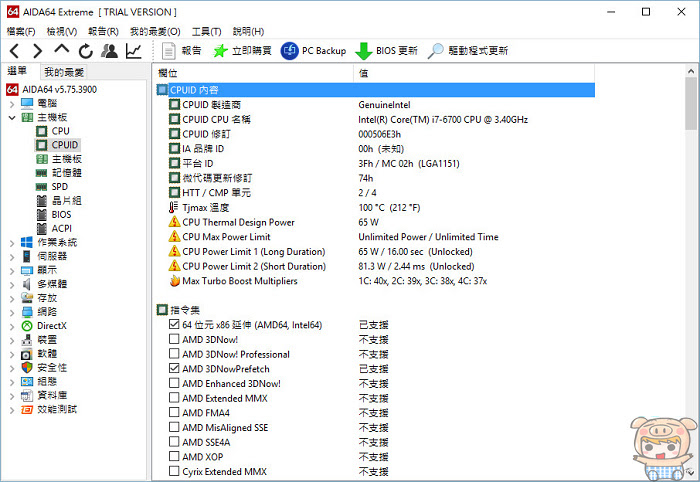Expand the DirectX node arrow
Screen dimensions: 700x482
pos(12,327)
